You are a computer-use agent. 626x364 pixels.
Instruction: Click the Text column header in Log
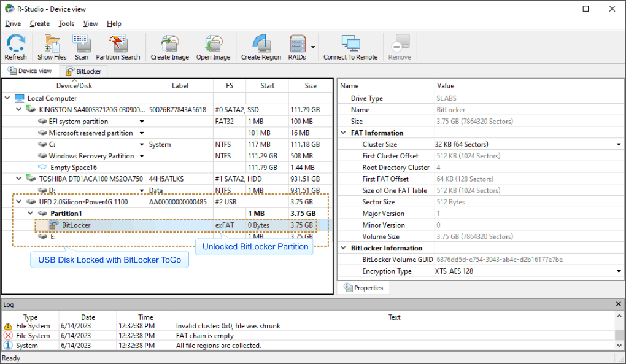pos(394,317)
